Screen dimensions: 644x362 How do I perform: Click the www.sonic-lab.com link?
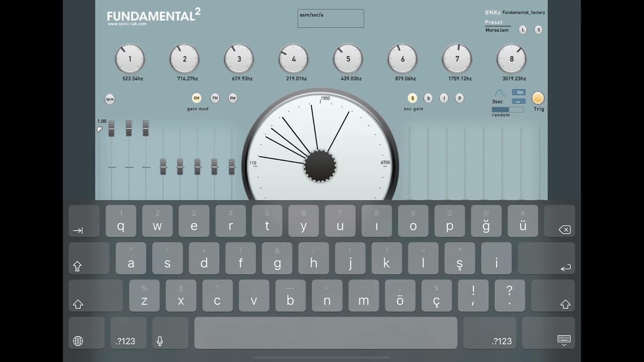click(127, 24)
